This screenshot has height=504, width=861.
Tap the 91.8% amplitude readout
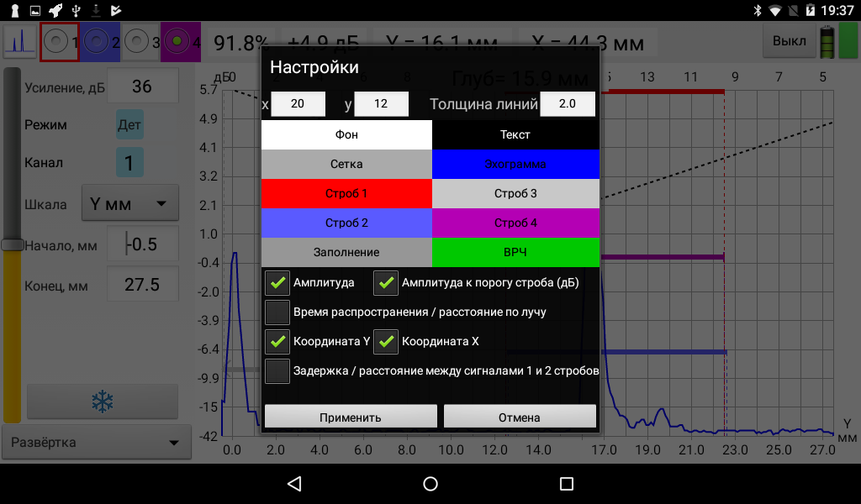click(x=241, y=42)
